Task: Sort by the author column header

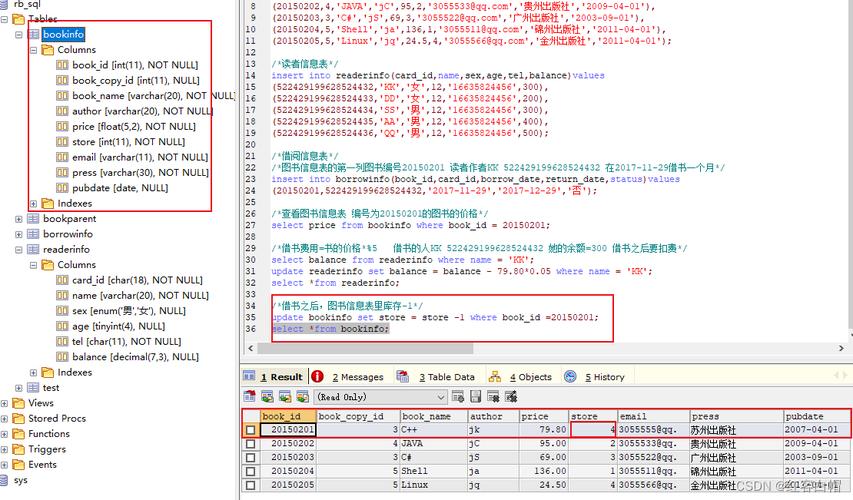Action: point(493,416)
